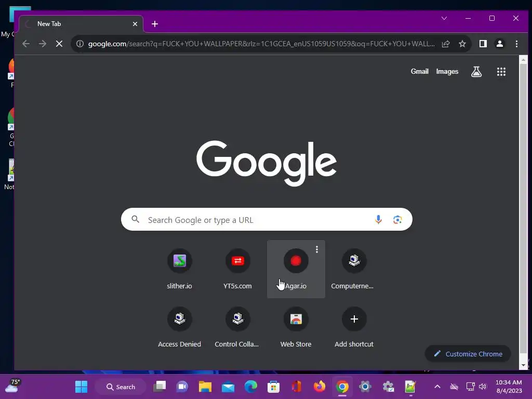Open the volume control in tray

pos(483,387)
